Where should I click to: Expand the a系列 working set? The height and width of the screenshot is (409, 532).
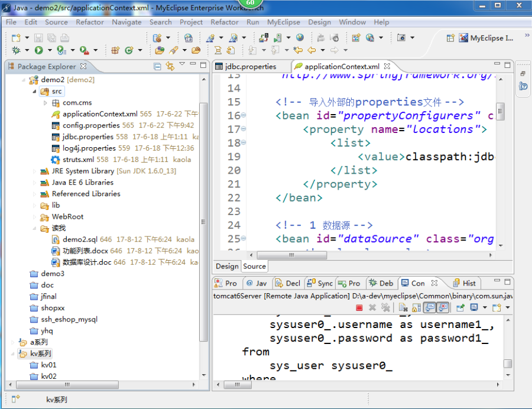(12, 342)
